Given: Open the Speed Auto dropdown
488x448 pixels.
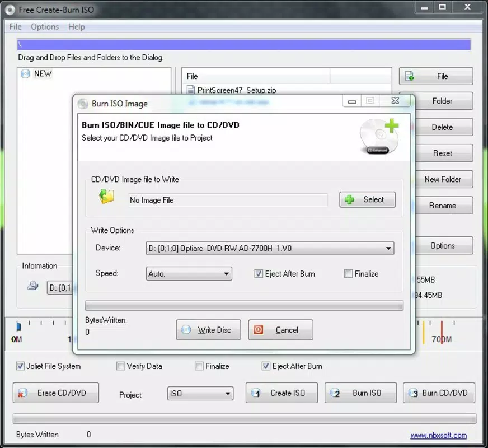Looking at the screenshot, I should (189, 274).
